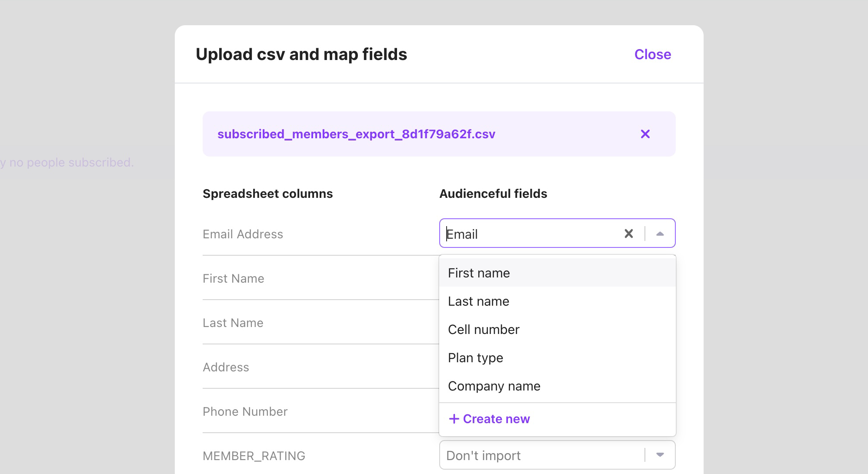Expand the MEMBER_RATING Don't import dropdown
This screenshot has height=474, width=868.
pyautogui.click(x=660, y=455)
